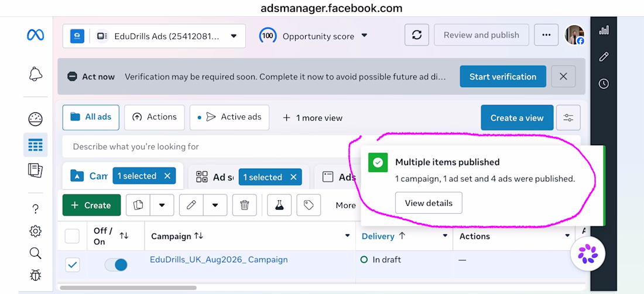
Task: Open the bar chart panel icon
Action: click(604, 30)
